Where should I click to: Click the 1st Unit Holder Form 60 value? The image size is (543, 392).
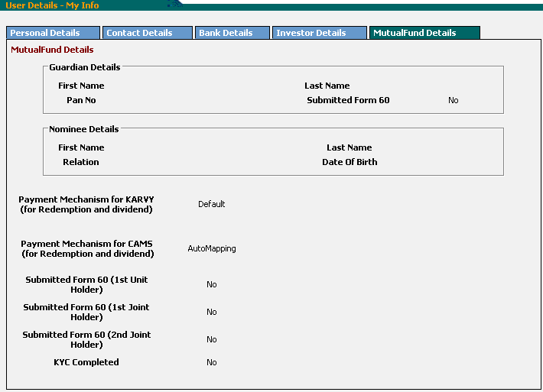point(212,284)
